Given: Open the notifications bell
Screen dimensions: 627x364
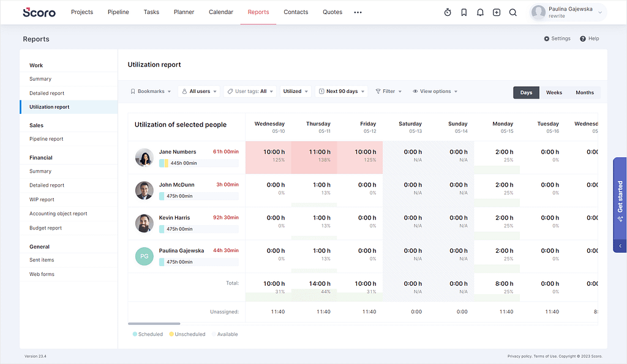Looking at the screenshot, I should click(480, 12).
